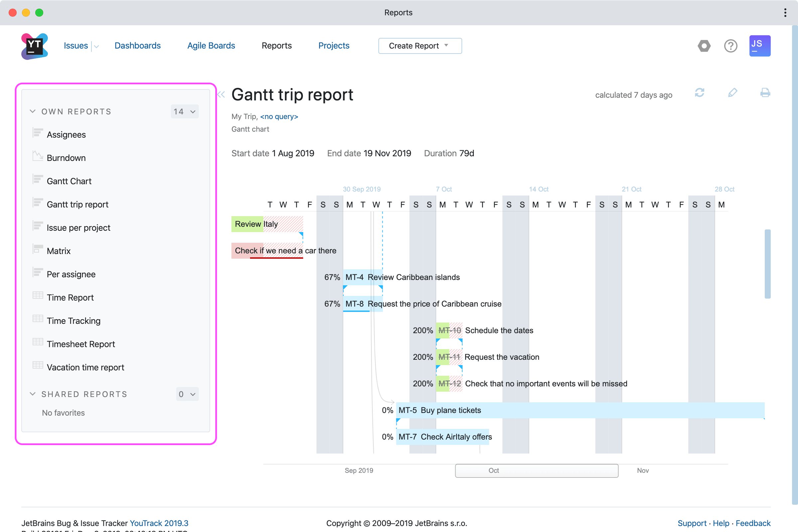Collapse the reports sidebar with double chevron
This screenshot has width=798, height=532.
221,95
